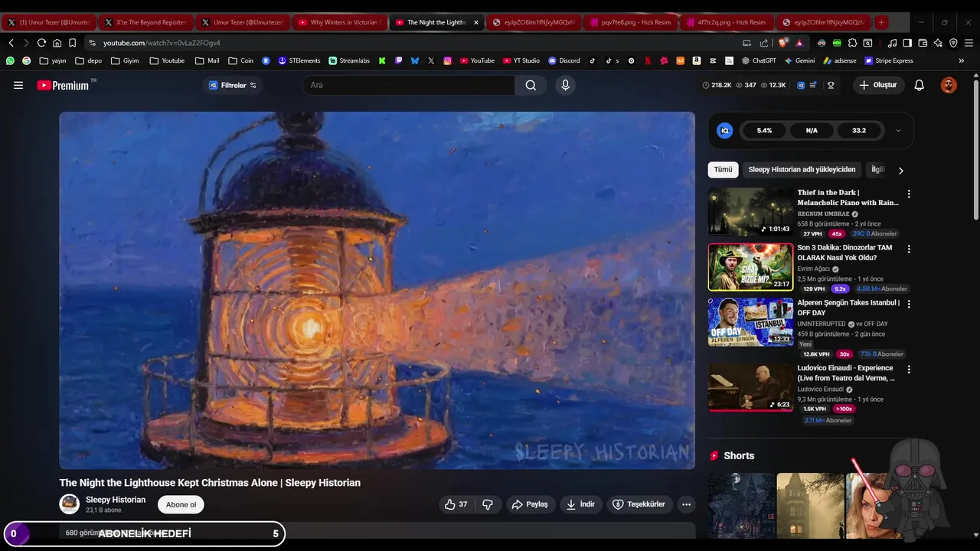Switch to 'Why Winters in Victorian' tab
The image size is (980, 551).
click(339, 22)
